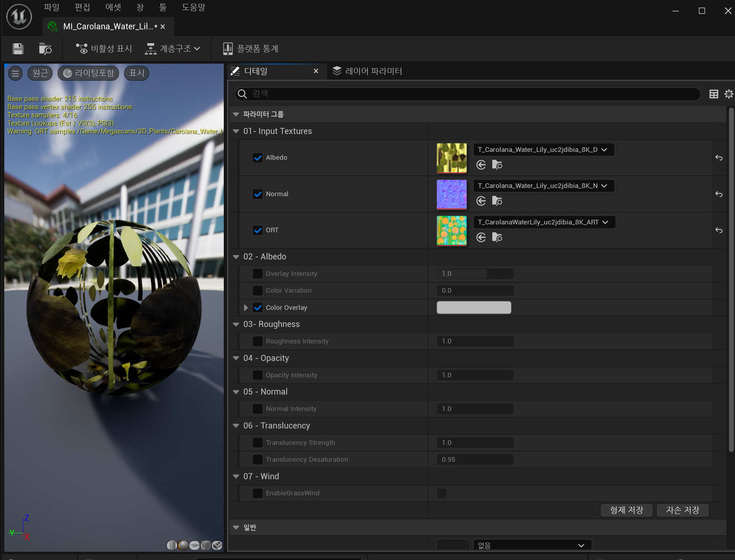Enable the Normal Intensity override checkbox
The image size is (735, 560).
click(x=258, y=409)
